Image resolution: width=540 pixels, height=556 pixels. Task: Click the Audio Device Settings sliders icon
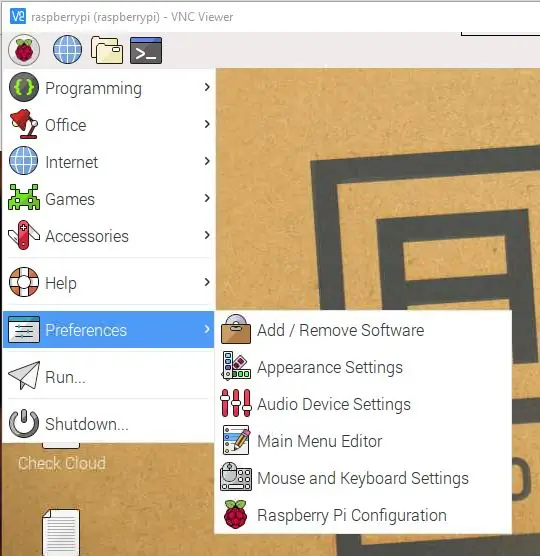(236, 403)
